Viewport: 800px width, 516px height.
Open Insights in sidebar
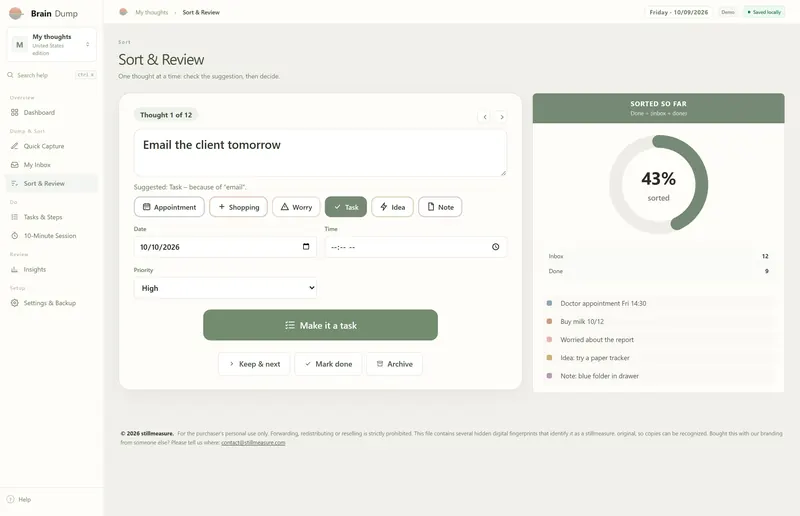tap(52, 269)
